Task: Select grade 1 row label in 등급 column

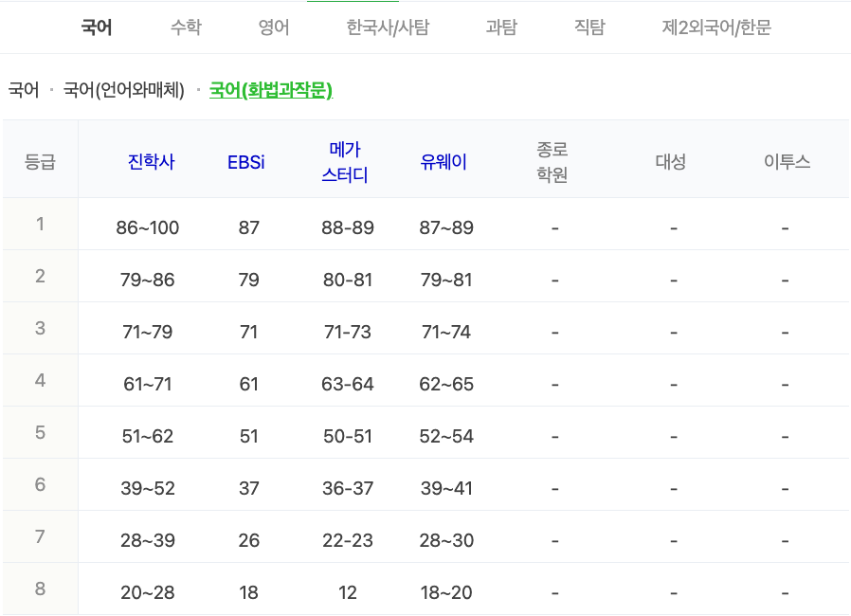Action: coord(40,226)
